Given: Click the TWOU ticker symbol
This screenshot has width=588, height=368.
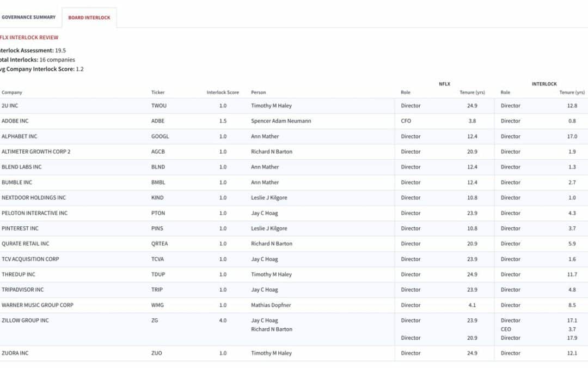Looking at the screenshot, I should pyautogui.click(x=159, y=106).
